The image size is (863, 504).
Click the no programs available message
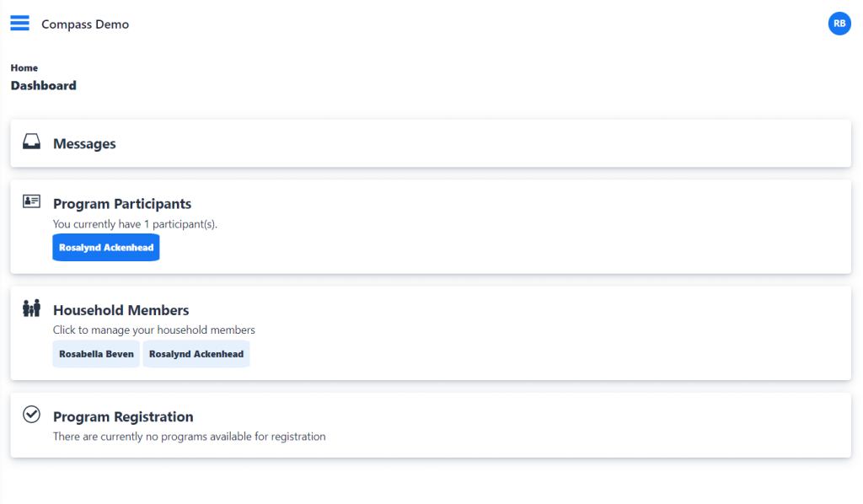click(190, 437)
